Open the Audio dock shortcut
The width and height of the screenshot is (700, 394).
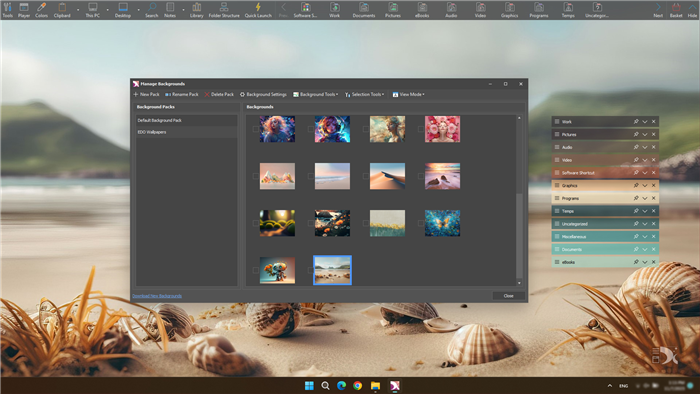click(451, 9)
